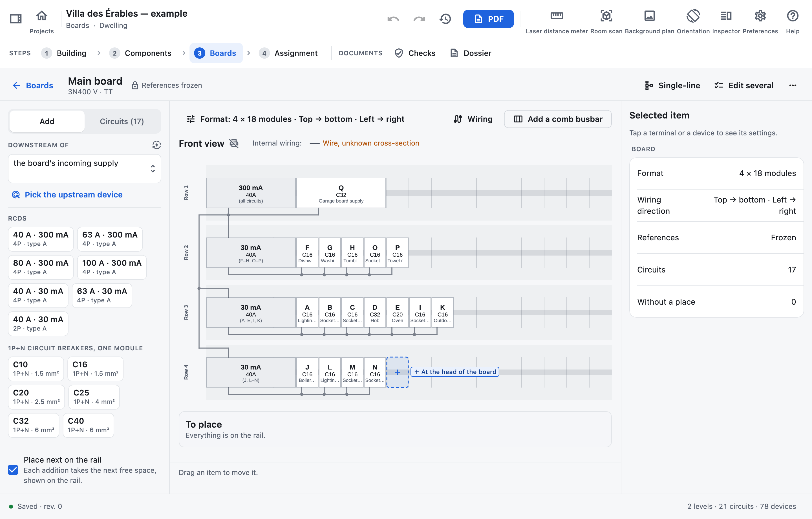Click Edit several

pyautogui.click(x=744, y=85)
